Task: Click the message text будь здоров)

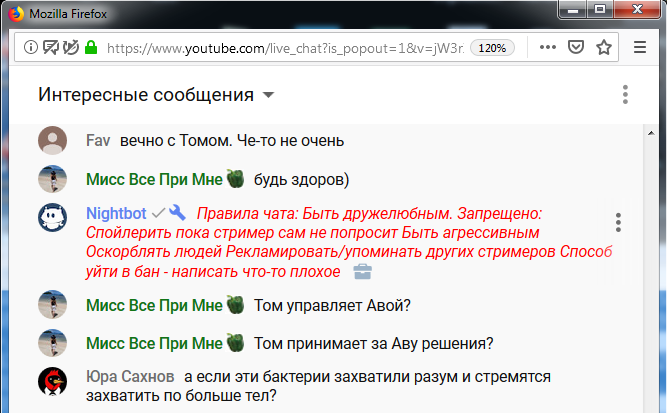Action: [x=301, y=180]
